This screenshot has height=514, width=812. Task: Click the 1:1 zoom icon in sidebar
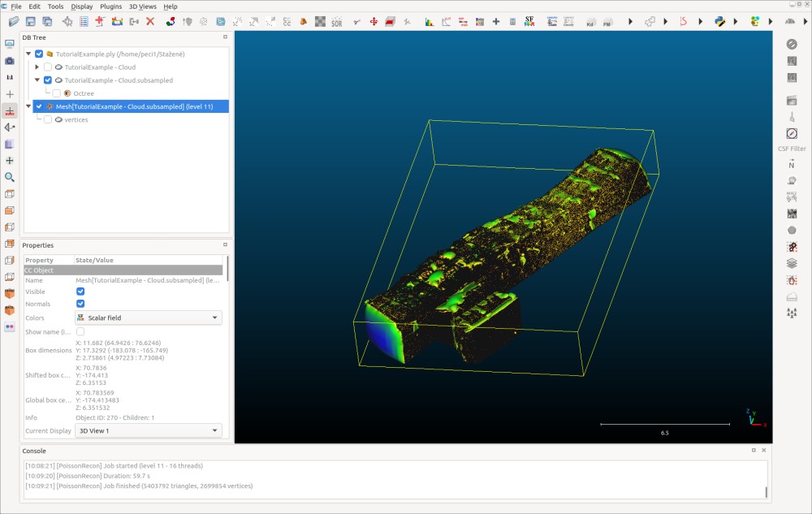click(9, 78)
